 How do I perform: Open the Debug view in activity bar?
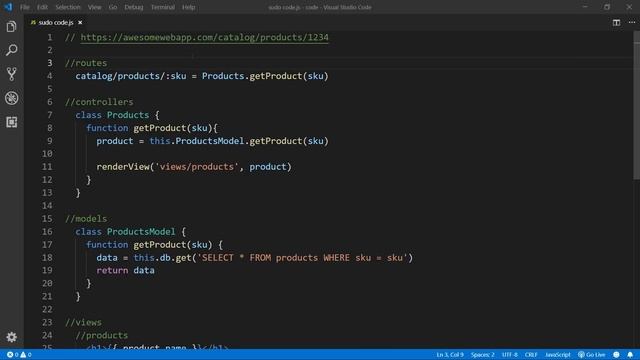coord(11,98)
